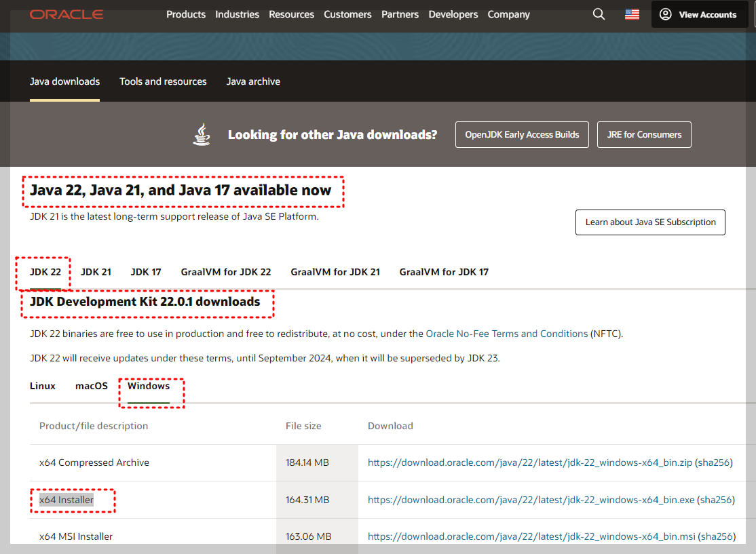This screenshot has height=554, width=756.
Task: Select the JDK 22 tab
Action: (x=45, y=272)
